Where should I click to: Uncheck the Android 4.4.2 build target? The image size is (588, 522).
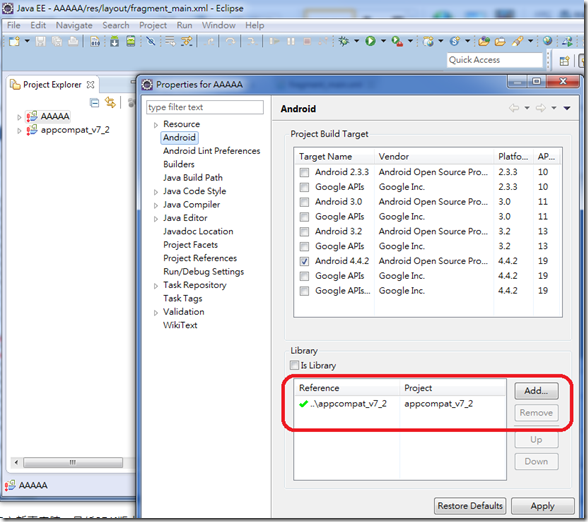tap(304, 261)
